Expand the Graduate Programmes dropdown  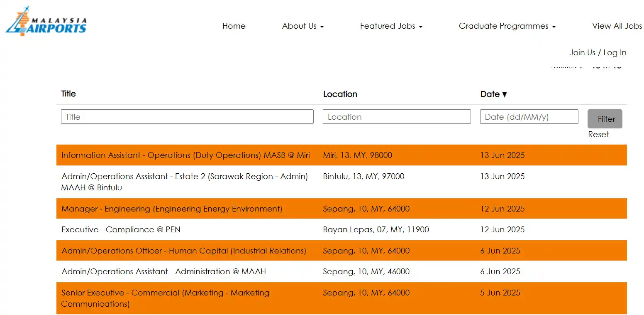coord(507,26)
